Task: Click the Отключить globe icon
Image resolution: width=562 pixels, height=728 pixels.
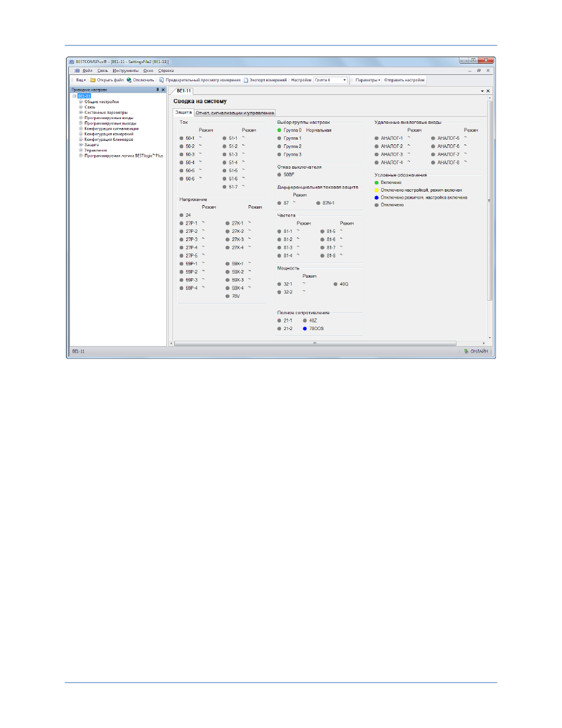Action: (129, 80)
